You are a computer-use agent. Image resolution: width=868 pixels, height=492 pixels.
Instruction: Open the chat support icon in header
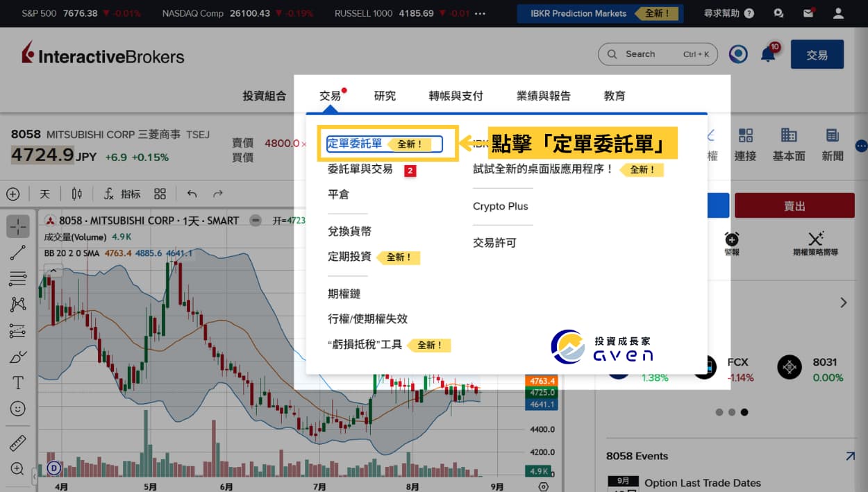tap(779, 13)
